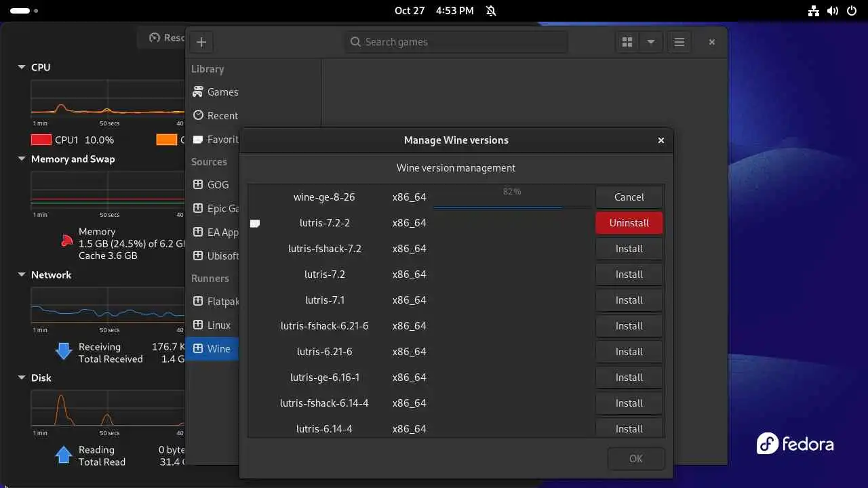Click the Reading up-arrow disk icon
Image resolution: width=868 pixels, height=488 pixels.
click(64, 454)
